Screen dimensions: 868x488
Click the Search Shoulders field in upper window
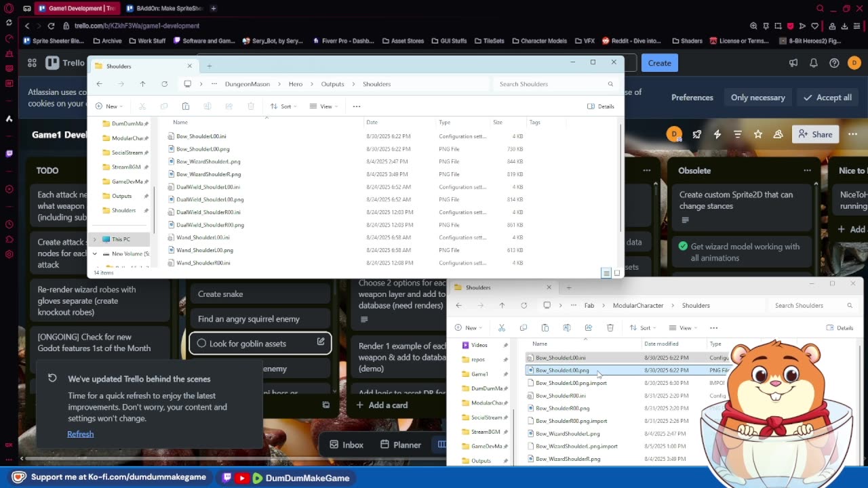point(556,84)
